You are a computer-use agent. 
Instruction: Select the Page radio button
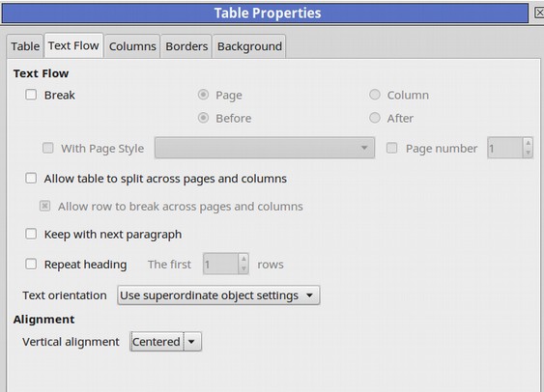(203, 95)
